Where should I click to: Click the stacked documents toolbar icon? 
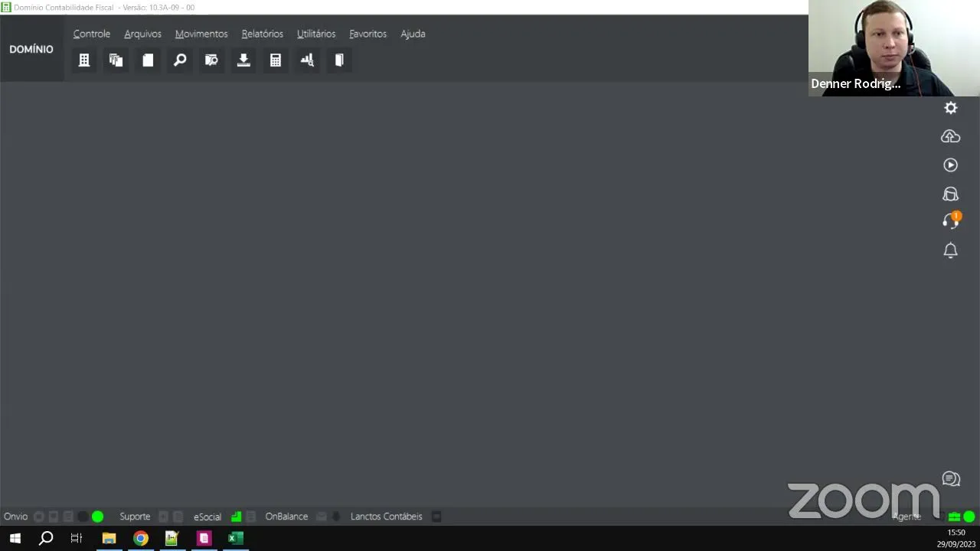click(x=116, y=60)
